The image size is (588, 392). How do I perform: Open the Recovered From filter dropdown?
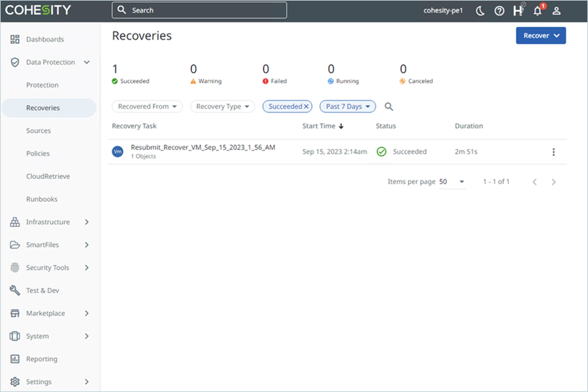(x=147, y=106)
